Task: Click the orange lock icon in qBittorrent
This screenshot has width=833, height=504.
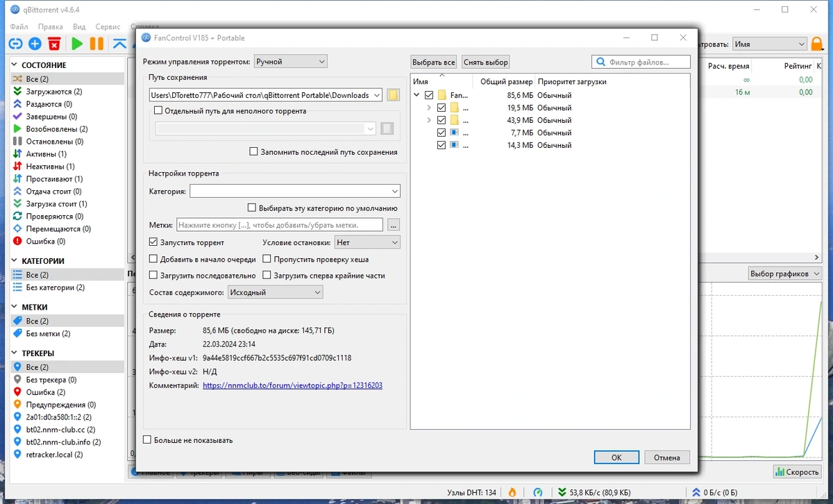Action: pos(818,44)
